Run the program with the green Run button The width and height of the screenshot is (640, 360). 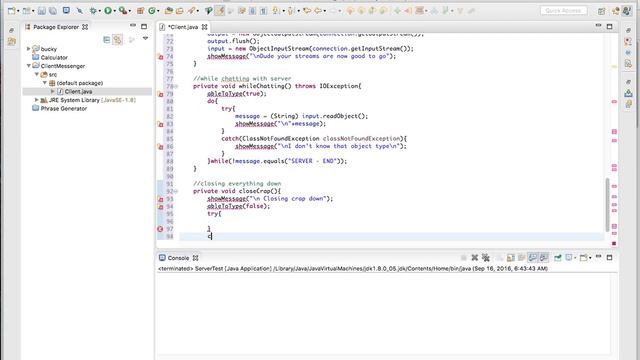[108, 11]
